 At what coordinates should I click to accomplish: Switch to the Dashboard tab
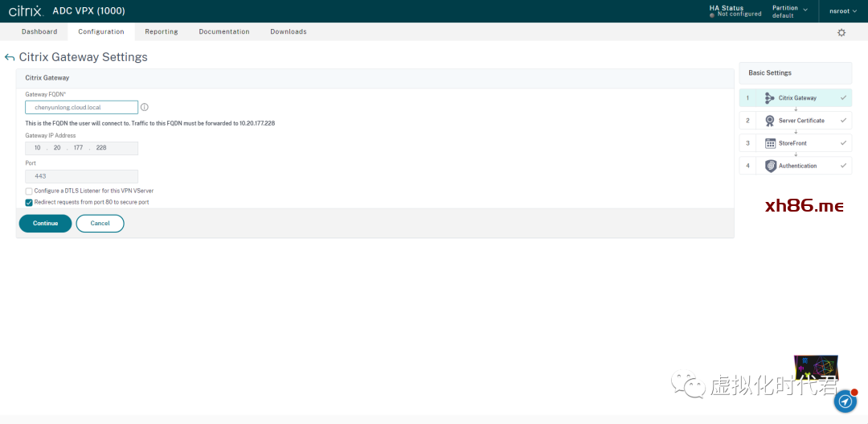point(39,31)
